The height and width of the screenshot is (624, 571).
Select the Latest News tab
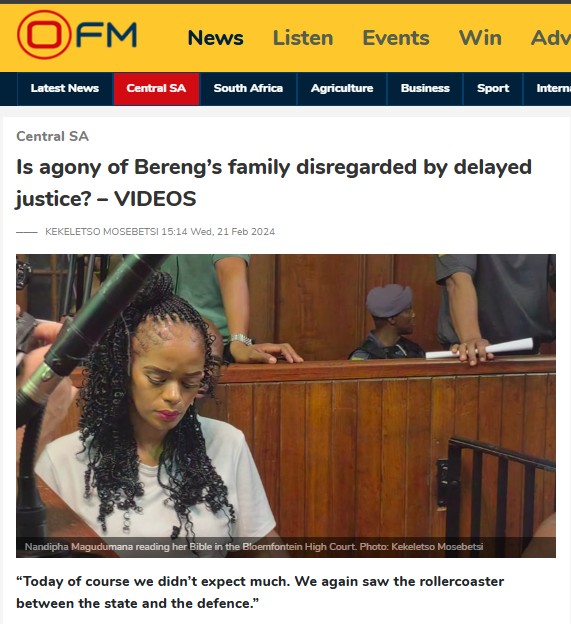point(65,88)
